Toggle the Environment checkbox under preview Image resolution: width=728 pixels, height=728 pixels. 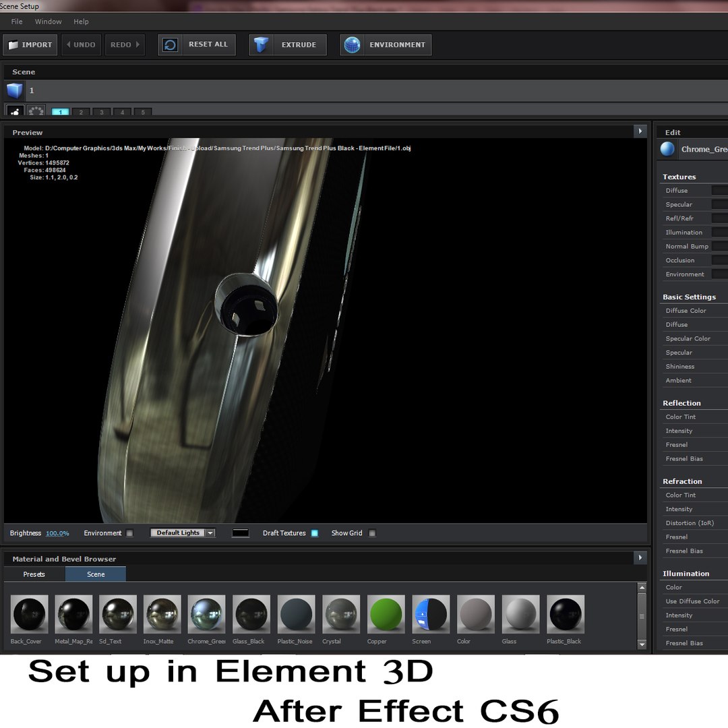129,533
